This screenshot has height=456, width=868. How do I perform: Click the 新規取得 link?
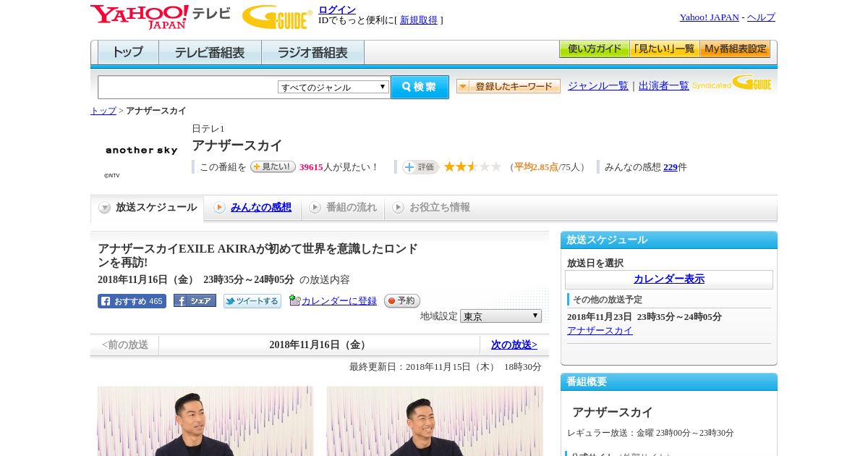coord(419,20)
